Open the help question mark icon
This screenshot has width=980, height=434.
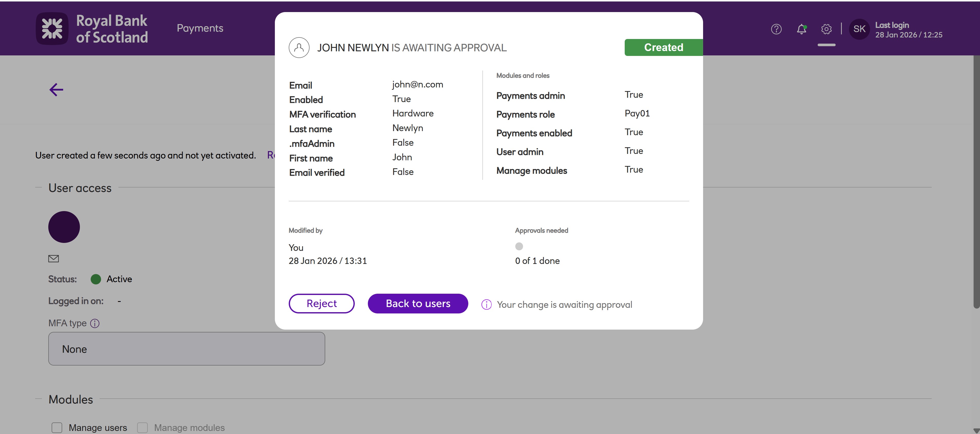click(x=776, y=29)
